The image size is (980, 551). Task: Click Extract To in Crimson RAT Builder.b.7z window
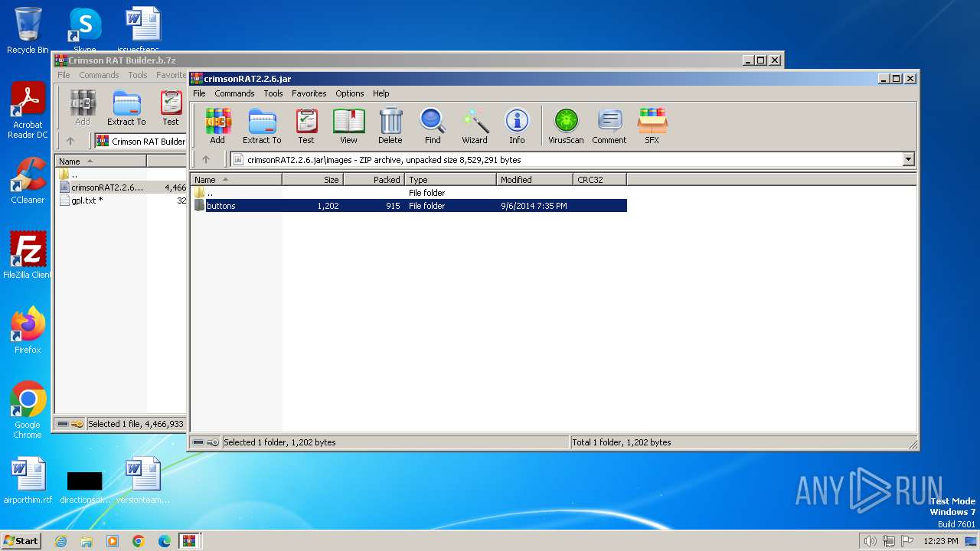pyautogui.click(x=126, y=107)
